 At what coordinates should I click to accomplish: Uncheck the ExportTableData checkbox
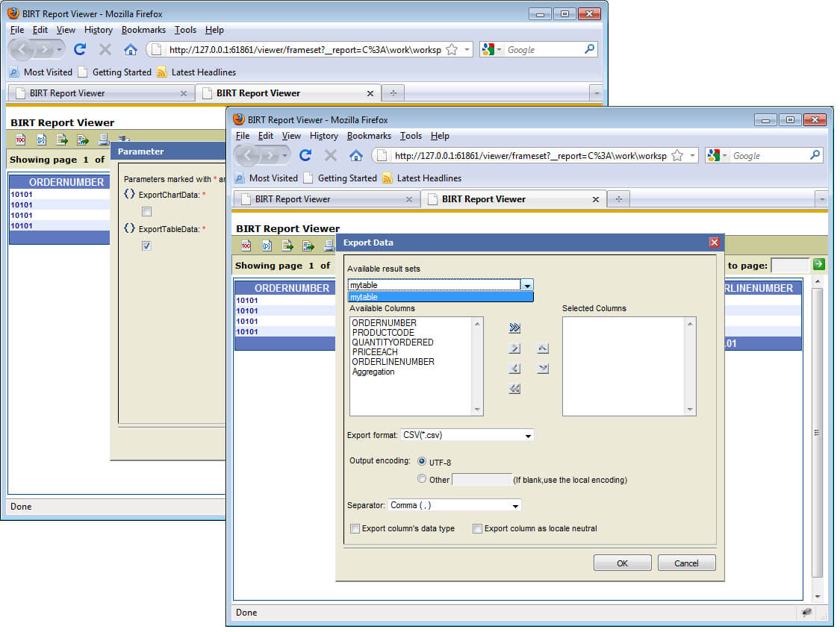[x=147, y=245]
